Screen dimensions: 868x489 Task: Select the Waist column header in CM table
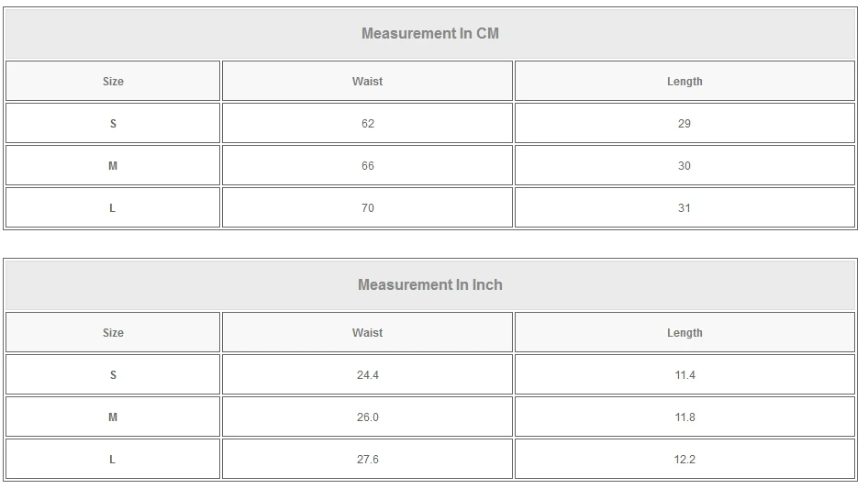tap(367, 82)
